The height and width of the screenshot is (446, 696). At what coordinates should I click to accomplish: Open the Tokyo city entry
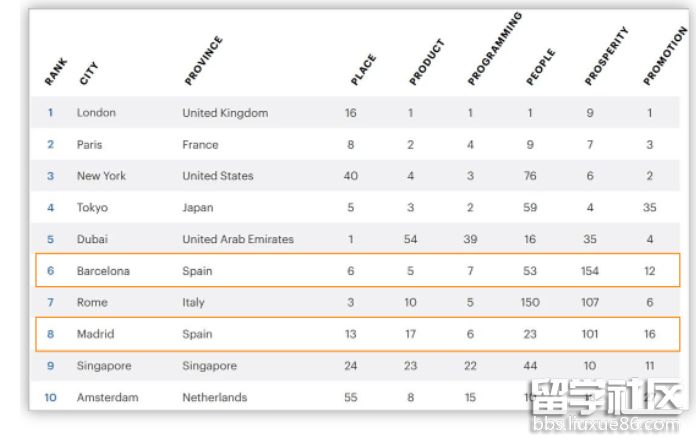coord(92,208)
